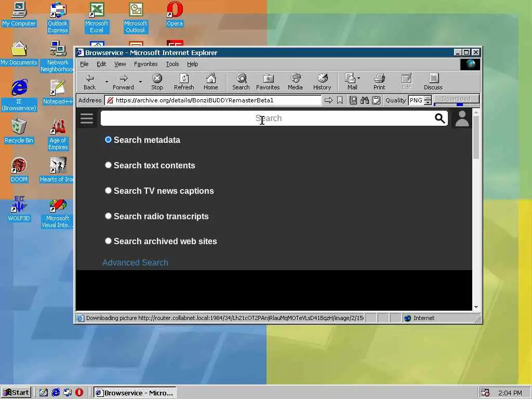Select Search TV news captions option
The image size is (532, 399).
[x=108, y=191]
